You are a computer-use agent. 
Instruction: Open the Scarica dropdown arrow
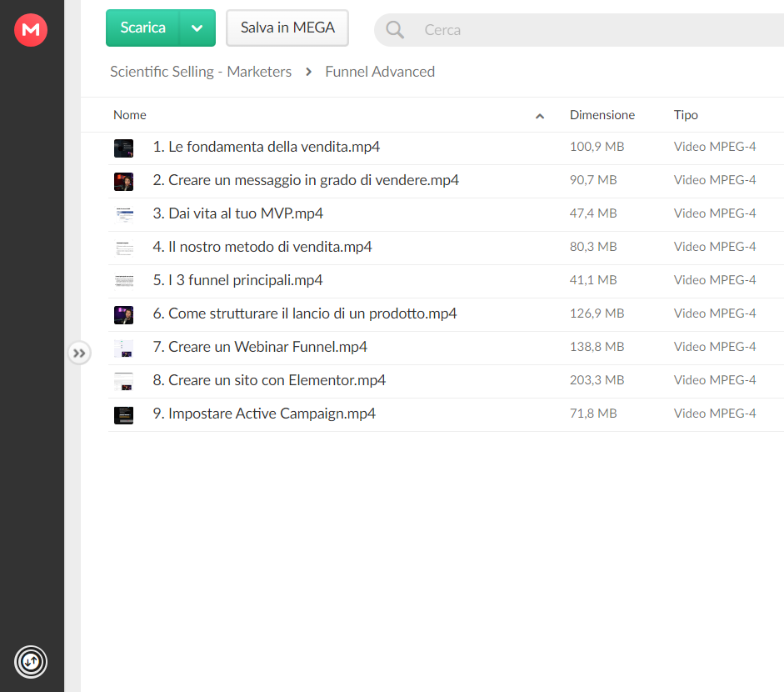[197, 28]
